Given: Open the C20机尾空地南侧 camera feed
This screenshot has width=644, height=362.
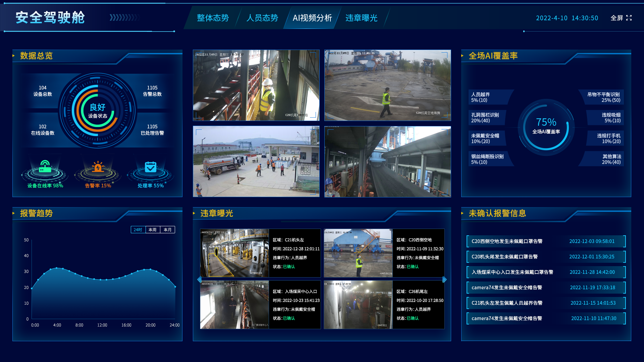Looking at the screenshot, I should [x=387, y=85].
